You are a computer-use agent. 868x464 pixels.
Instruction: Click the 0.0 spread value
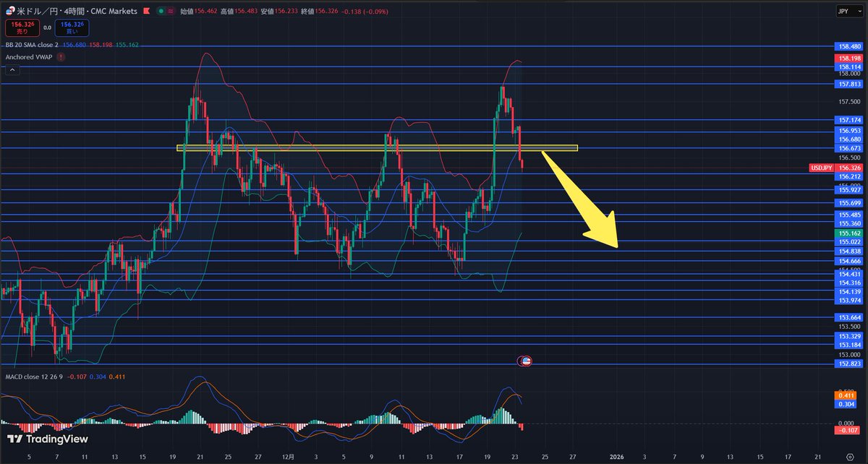[x=46, y=28]
